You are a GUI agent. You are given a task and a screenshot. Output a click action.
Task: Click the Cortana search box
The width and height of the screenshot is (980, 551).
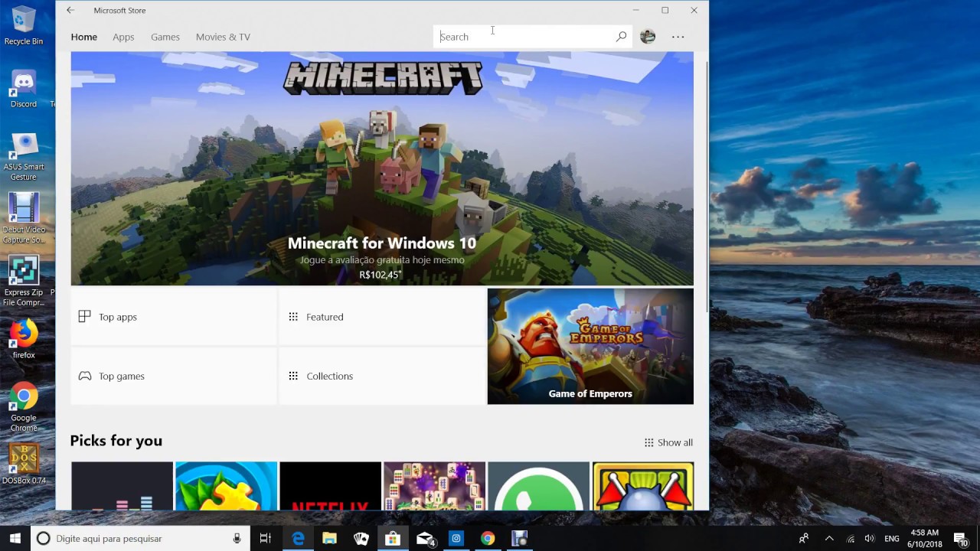pyautogui.click(x=140, y=539)
